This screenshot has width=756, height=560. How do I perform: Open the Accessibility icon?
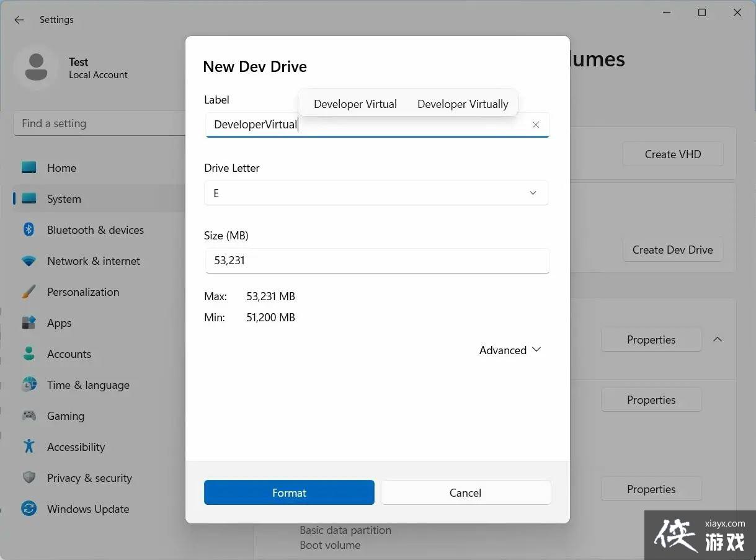pyautogui.click(x=29, y=447)
